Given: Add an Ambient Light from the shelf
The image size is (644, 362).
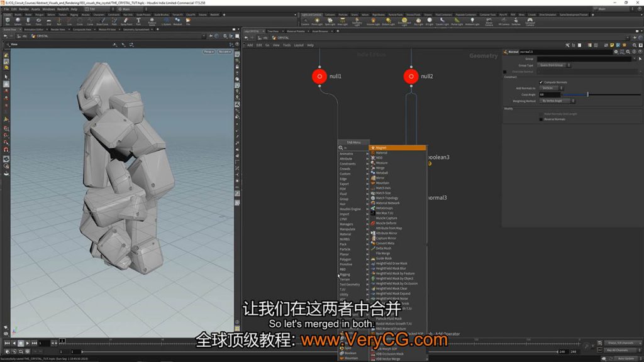Looking at the screenshot, I should click(x=472, y=21).
